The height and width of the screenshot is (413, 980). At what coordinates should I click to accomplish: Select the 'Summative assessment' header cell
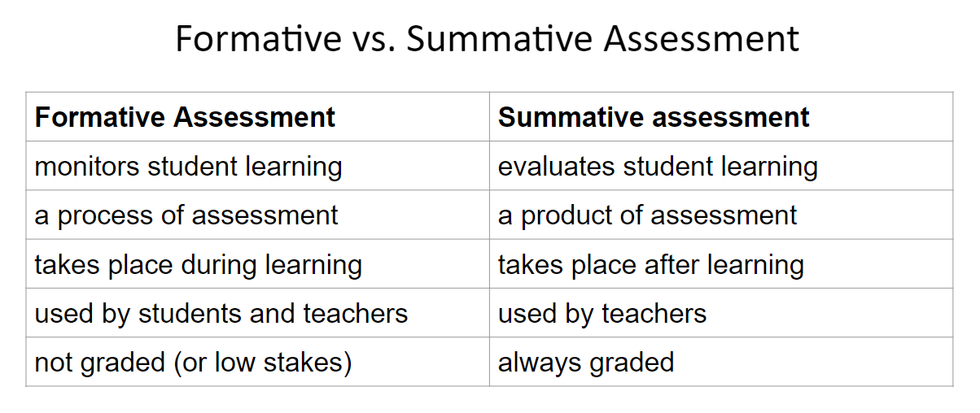pyautogui.click(x=721, y=117)
